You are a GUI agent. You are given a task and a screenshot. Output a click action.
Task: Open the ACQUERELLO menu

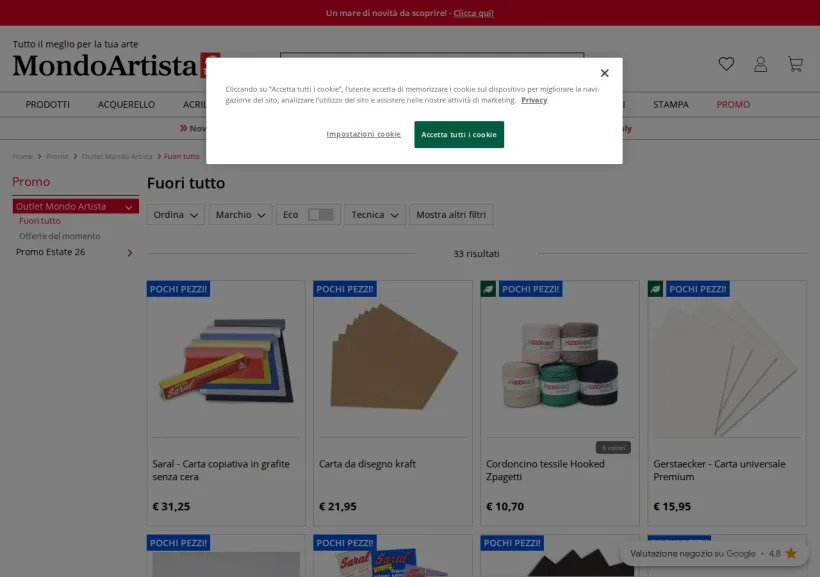coord(126,105)
